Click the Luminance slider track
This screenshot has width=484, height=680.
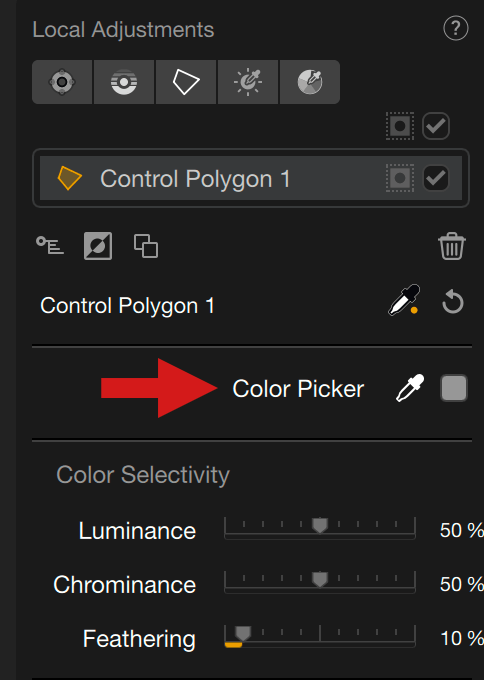point(320,528)
